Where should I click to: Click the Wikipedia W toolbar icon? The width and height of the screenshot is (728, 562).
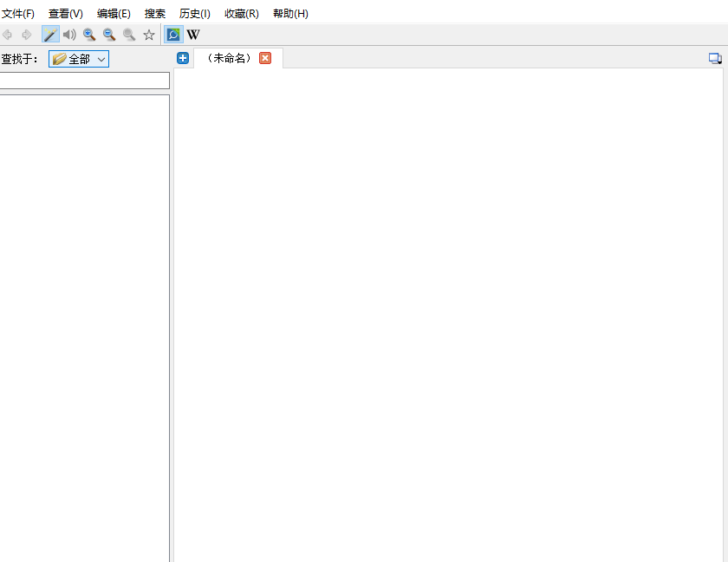(x=193, y=35)
